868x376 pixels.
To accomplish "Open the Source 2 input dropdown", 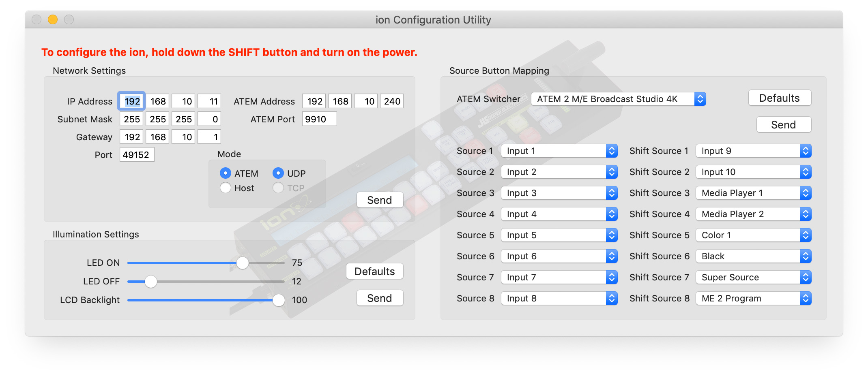I will point(559,172).
